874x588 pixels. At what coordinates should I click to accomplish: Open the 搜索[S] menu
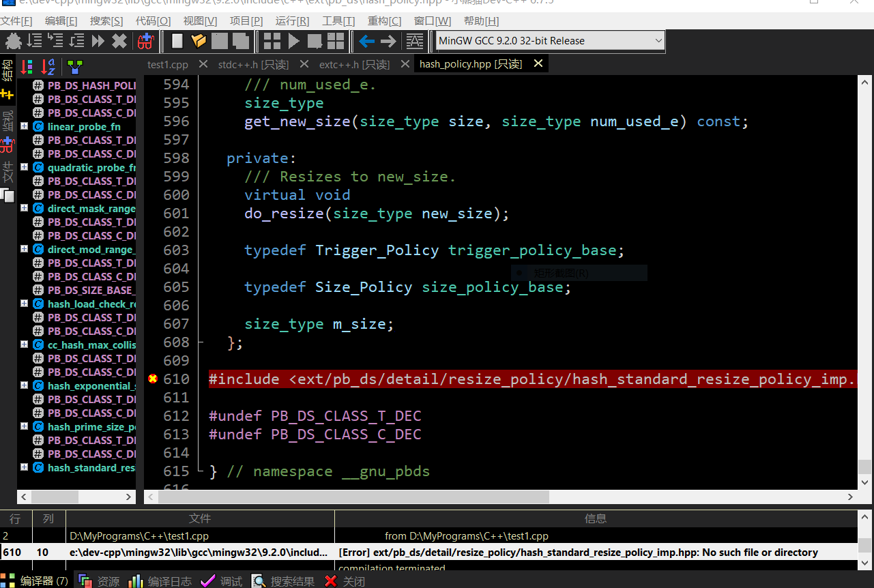(x=106, y=21)
